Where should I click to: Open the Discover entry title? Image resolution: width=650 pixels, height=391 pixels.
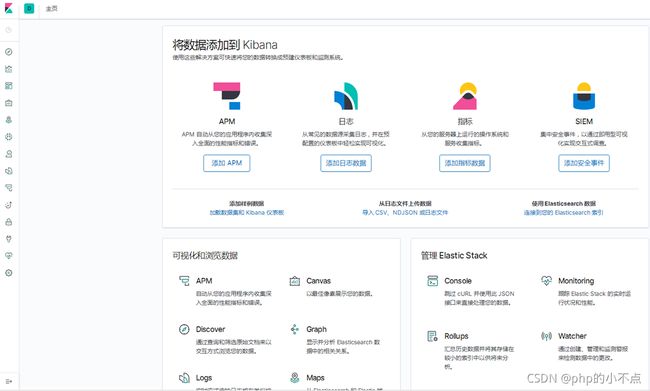[x=210, y=329]
